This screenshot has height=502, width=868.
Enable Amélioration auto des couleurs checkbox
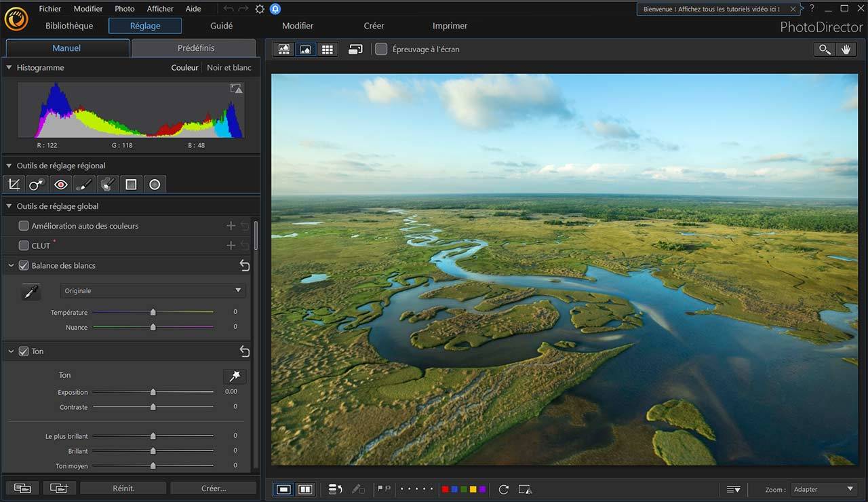coord(24,226)
